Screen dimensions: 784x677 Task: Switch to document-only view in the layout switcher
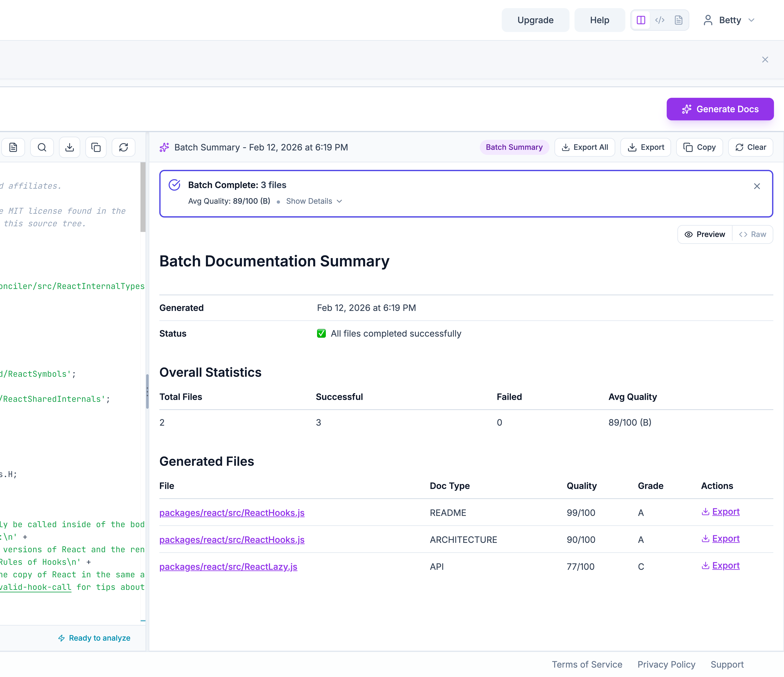pyautogui.click(x=679, y=20)
